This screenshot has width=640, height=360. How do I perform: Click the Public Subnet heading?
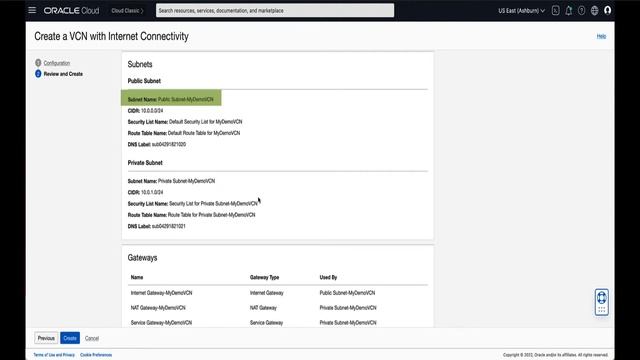point(144,81)
